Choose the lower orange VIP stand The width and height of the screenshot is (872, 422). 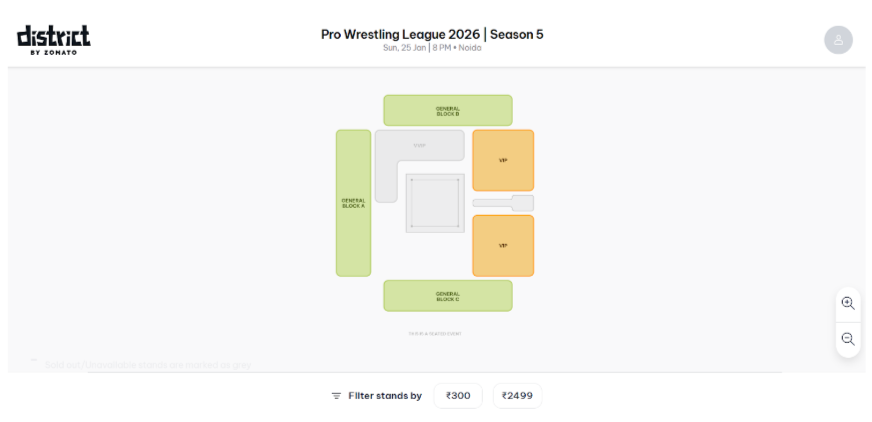tap(503, 245)
